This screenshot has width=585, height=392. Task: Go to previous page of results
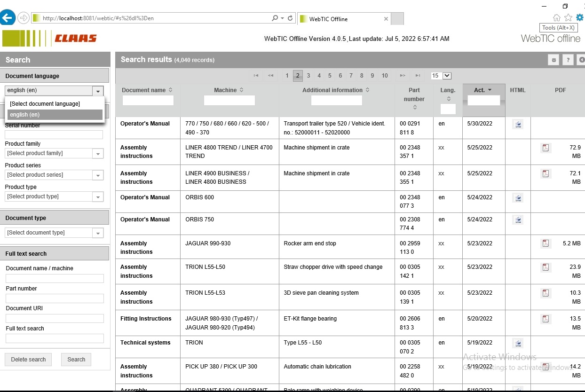pos(271,76)
